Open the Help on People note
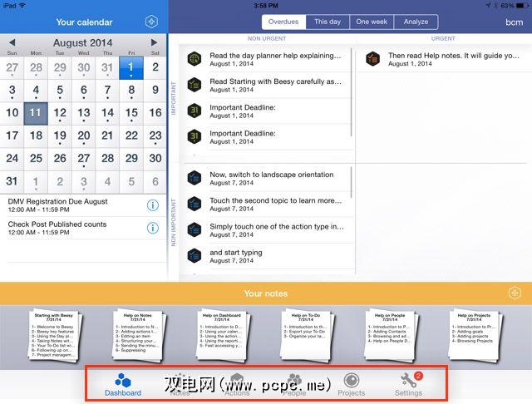Viewport: 532px width, 404px height. (391, 335)
